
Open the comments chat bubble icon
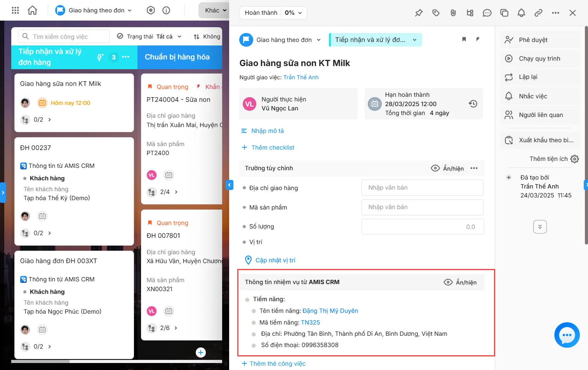487,13
